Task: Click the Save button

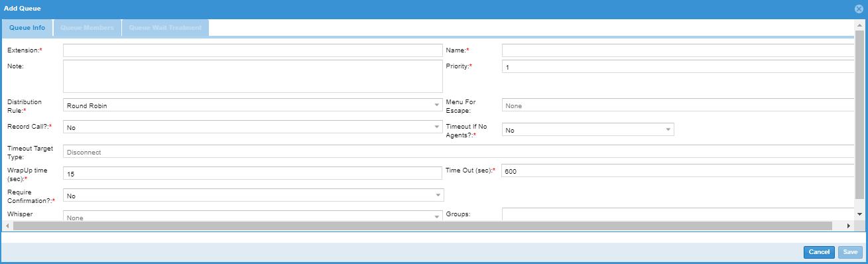Action: pyautogui.click(x=851, y=252)
